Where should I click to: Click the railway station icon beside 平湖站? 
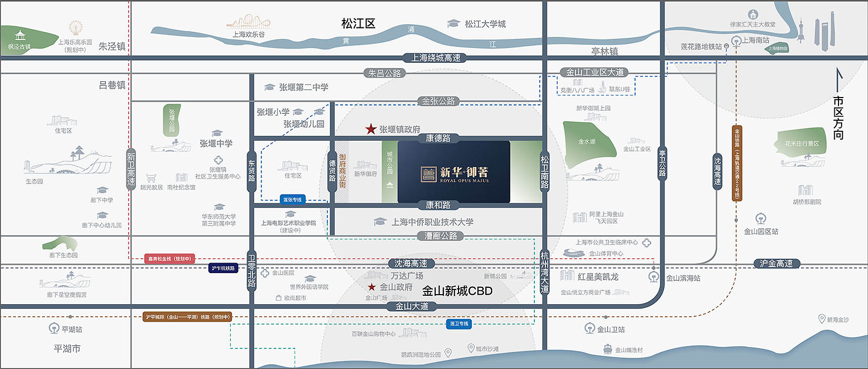(x=54, y=328)
